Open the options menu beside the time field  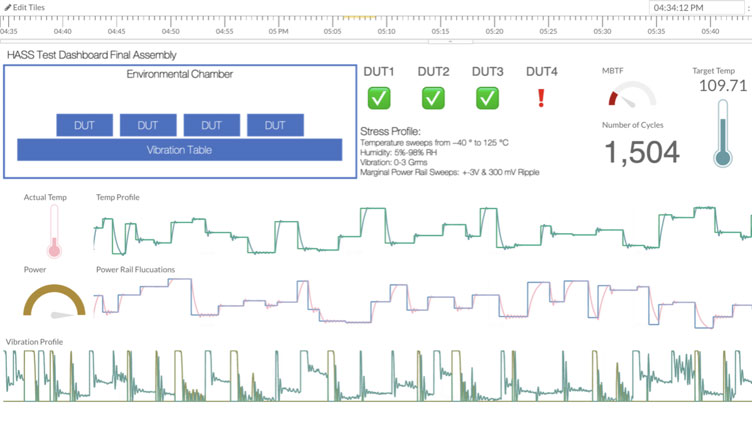pos(747,7)
